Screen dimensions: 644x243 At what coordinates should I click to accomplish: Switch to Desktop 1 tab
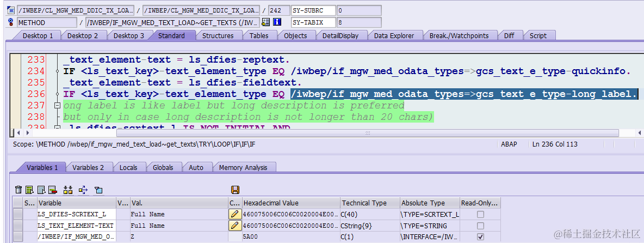click(38, 36)
